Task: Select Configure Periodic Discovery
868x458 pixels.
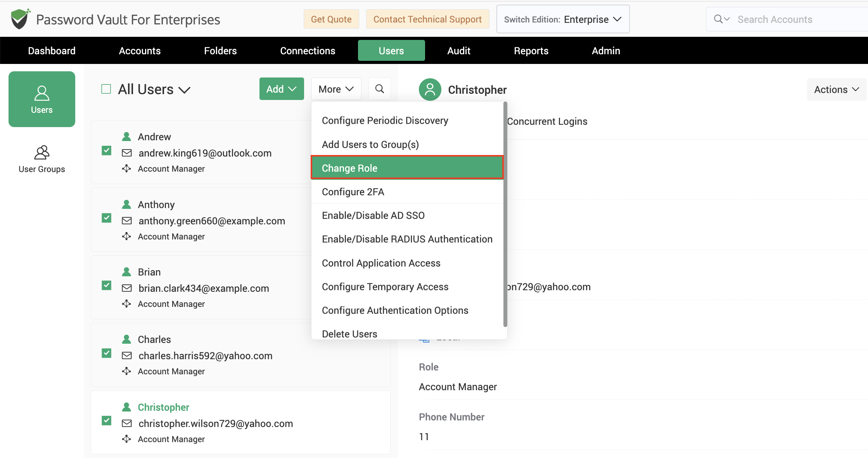Action: (407, 121)
